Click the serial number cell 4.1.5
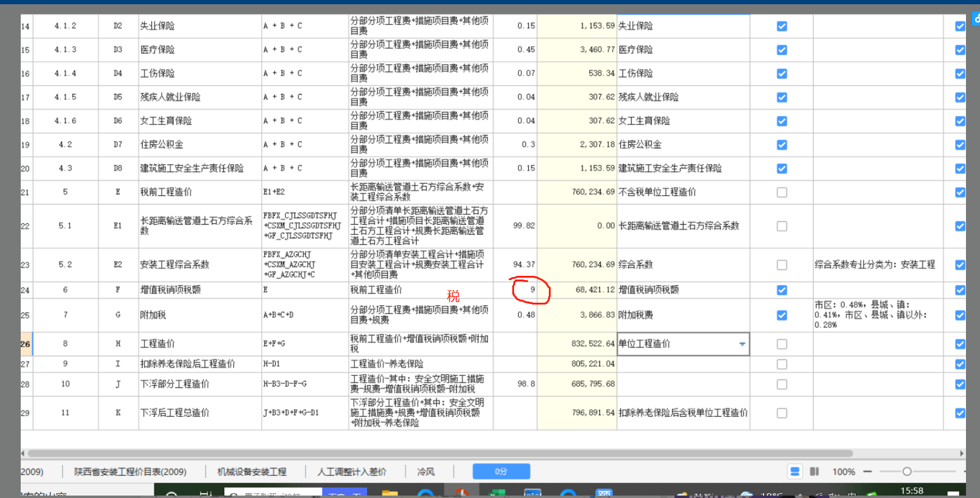The width and height of the screenshot is (980, 498). coord(66,97)
